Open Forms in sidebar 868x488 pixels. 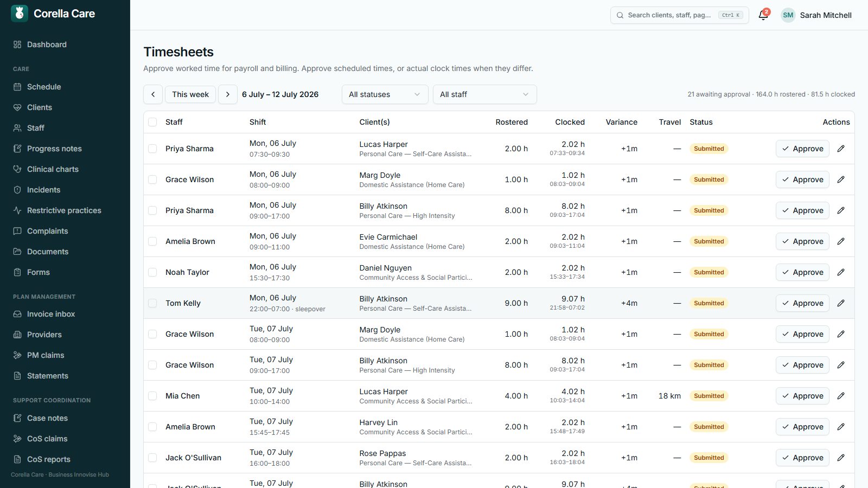[65, 272]
